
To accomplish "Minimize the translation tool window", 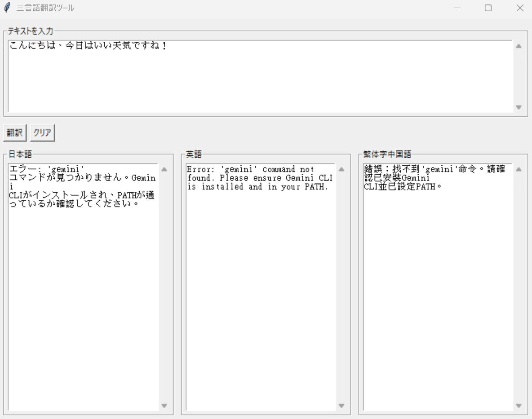I will (x=457, y=8).
